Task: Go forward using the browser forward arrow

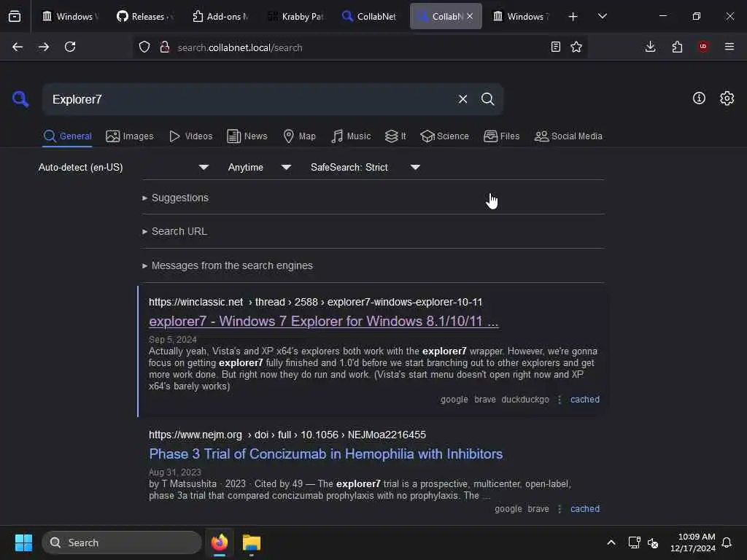Action: coord(44,47)
